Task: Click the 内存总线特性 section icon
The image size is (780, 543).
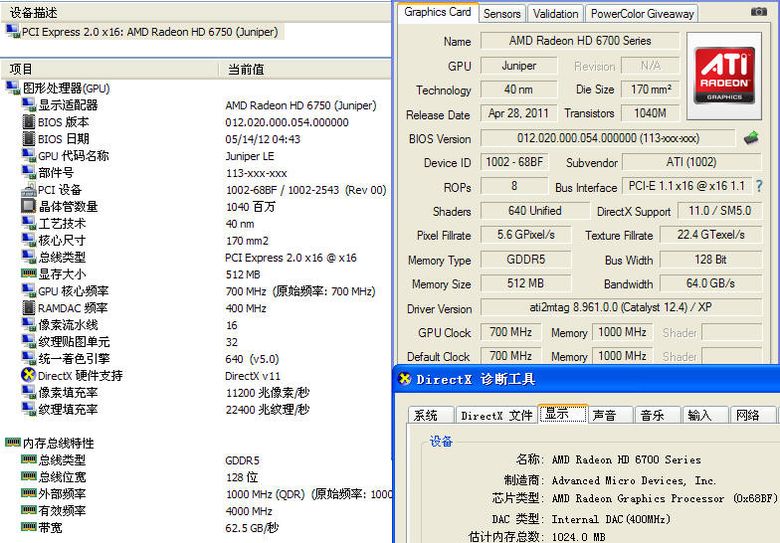Action: 12,442
